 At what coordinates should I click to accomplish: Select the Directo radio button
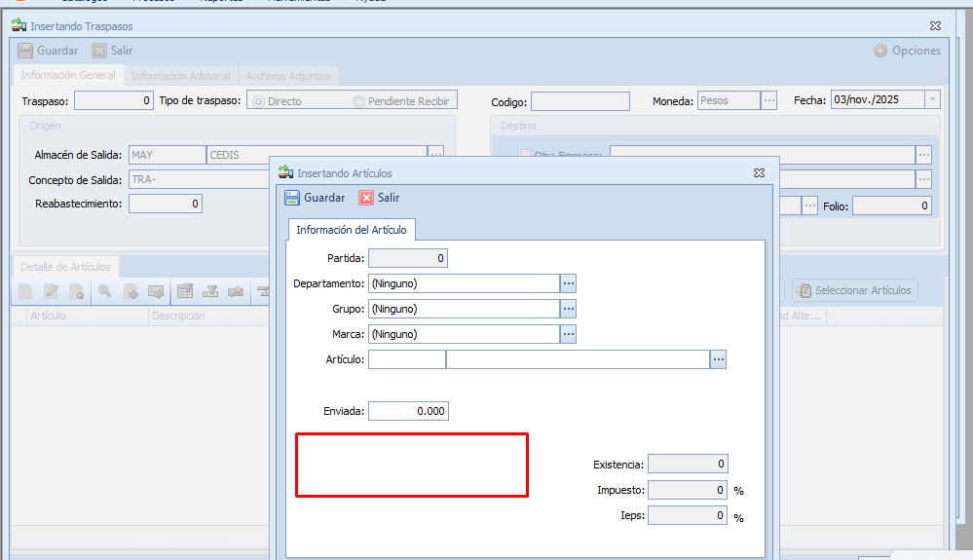click(x=258, y=101)
